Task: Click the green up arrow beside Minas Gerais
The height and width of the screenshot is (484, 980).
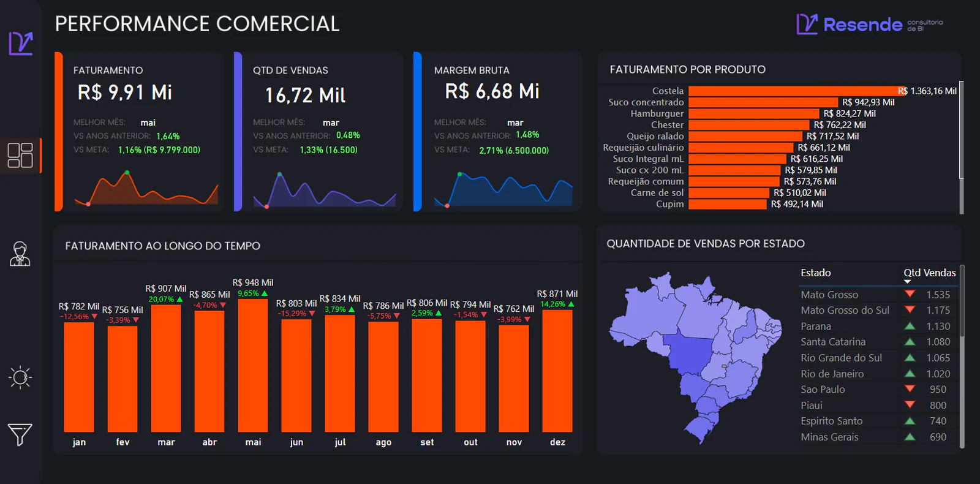Action: pyautogui.click(x=910, y=437)
